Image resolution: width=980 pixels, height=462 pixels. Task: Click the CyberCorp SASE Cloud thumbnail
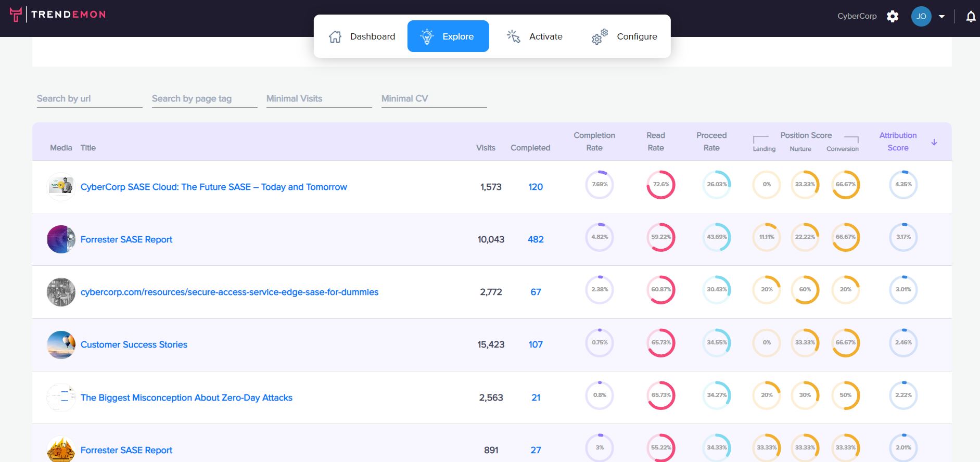pyautogui.click(x=61, y=187)
